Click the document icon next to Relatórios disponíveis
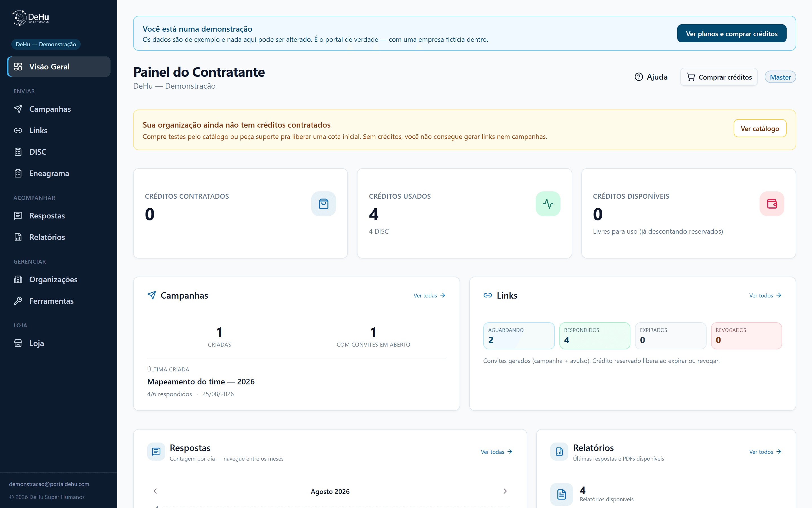This screenshot has height=508, width=812. tap(561, 494)
